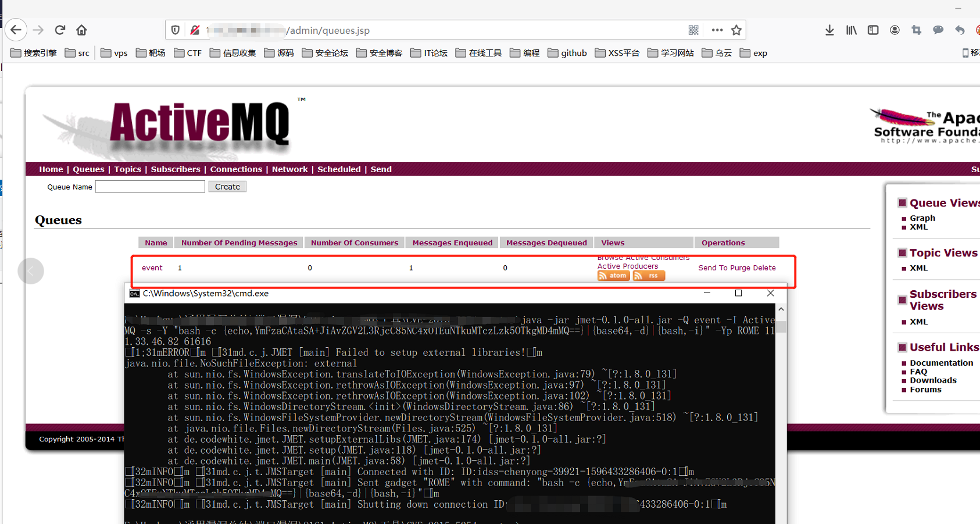Open XML under Topic Views

tap(919, 269)
